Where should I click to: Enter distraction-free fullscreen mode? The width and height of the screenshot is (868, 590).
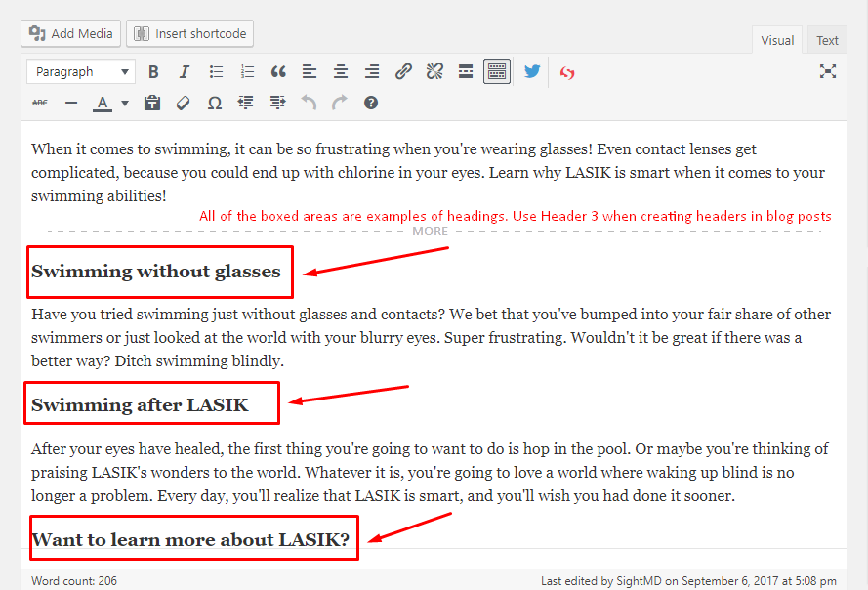[828, 71]
